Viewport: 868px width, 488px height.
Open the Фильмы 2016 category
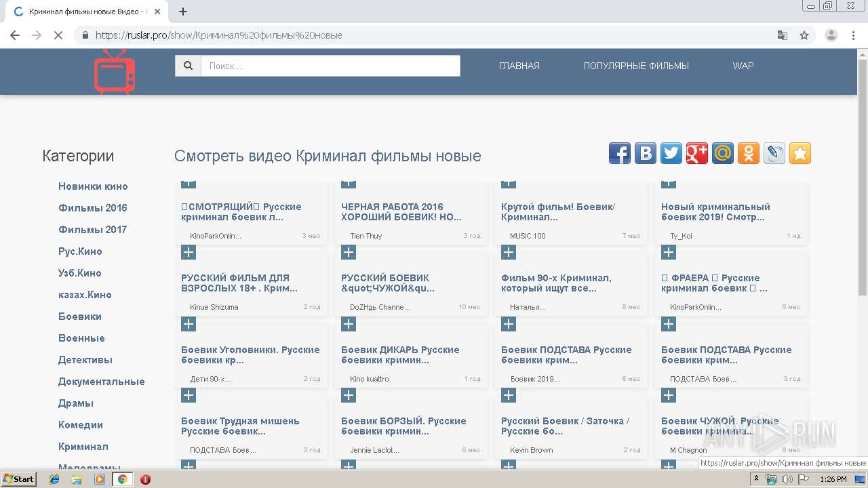click(x=93, y=208)
